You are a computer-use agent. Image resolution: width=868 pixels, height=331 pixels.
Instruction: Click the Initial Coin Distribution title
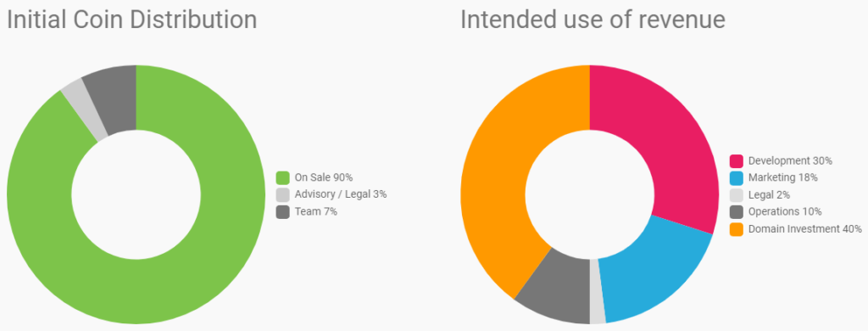coord(131,20)
